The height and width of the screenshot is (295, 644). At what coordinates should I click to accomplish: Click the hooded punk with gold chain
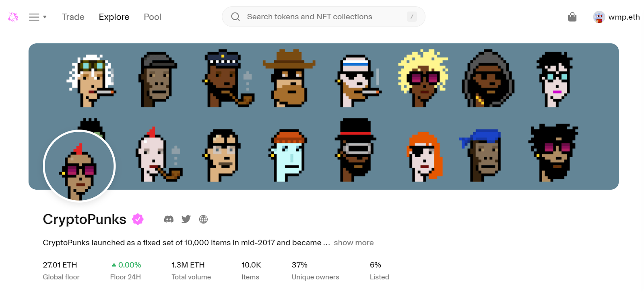(x=488, y=78)
